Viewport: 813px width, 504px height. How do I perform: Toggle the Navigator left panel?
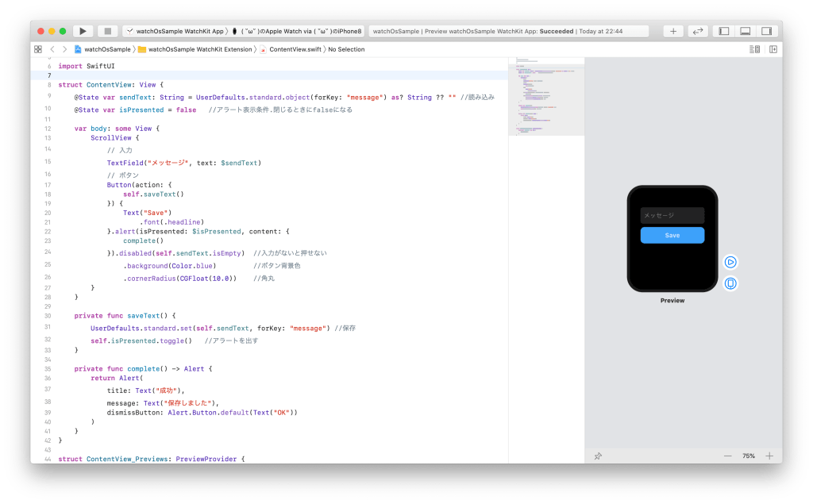pos(724,31)
